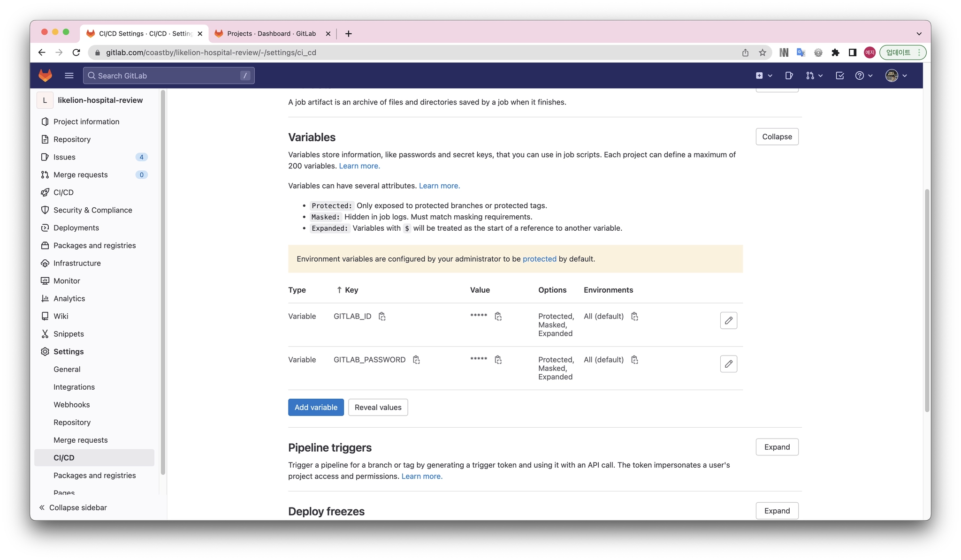This screenshot has width=961, height=560.
Task: Open the To-Do list icon in header
Action: point(839,76)
